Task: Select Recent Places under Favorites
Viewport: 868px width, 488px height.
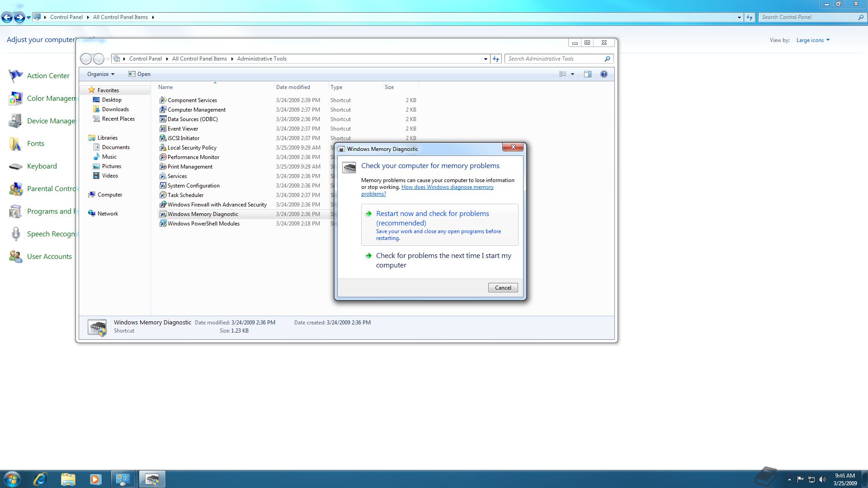Action: pyautogui.click(x=118, y=119)
